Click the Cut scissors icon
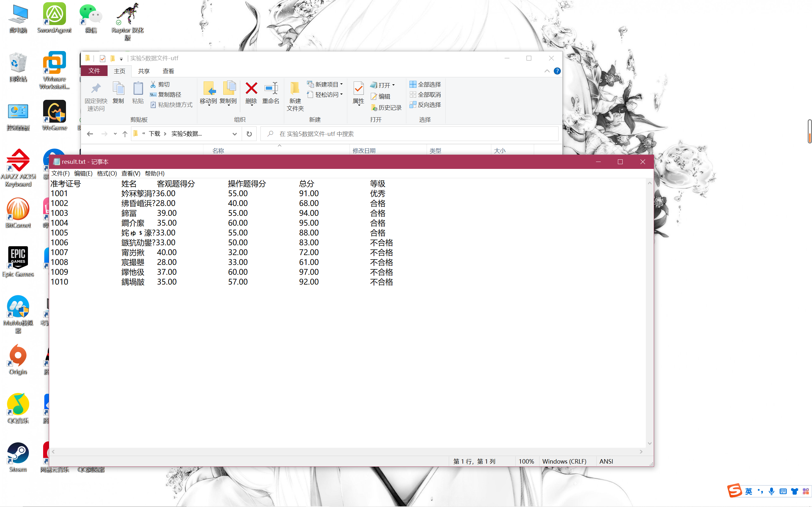 (153, 84)
